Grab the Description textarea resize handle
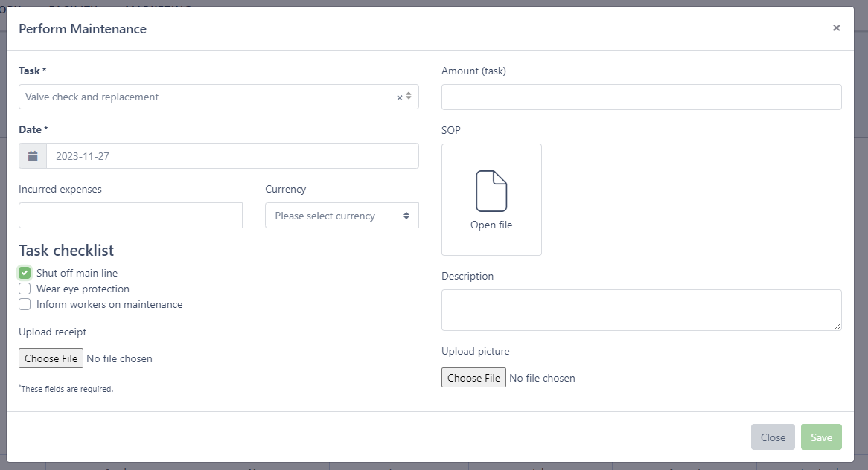The image size is (868, 470). coord(837,326)
